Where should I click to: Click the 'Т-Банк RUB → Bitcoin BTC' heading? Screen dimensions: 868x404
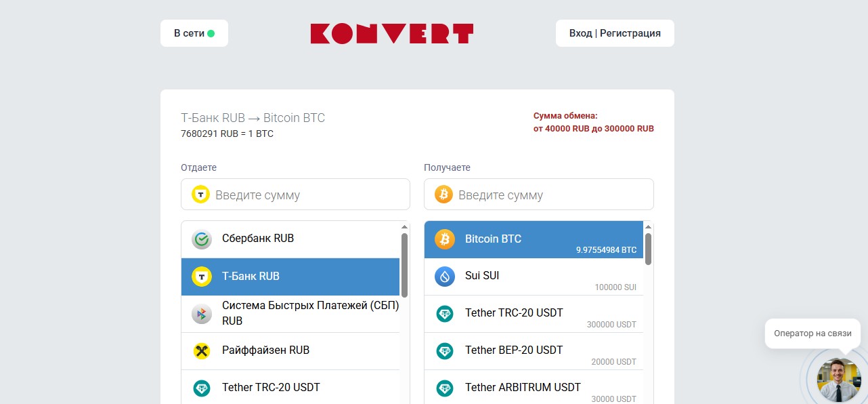tap(253, 118)
